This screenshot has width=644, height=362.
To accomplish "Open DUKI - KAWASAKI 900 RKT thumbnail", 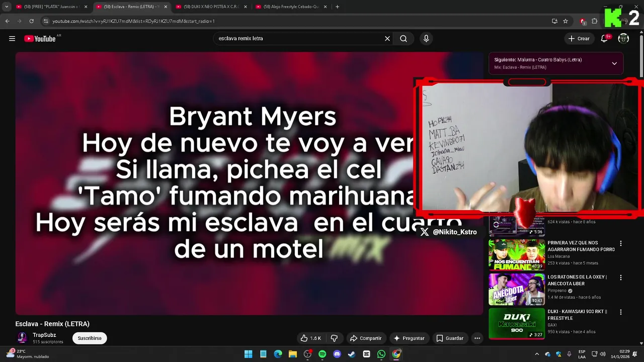I will point(517,324).
